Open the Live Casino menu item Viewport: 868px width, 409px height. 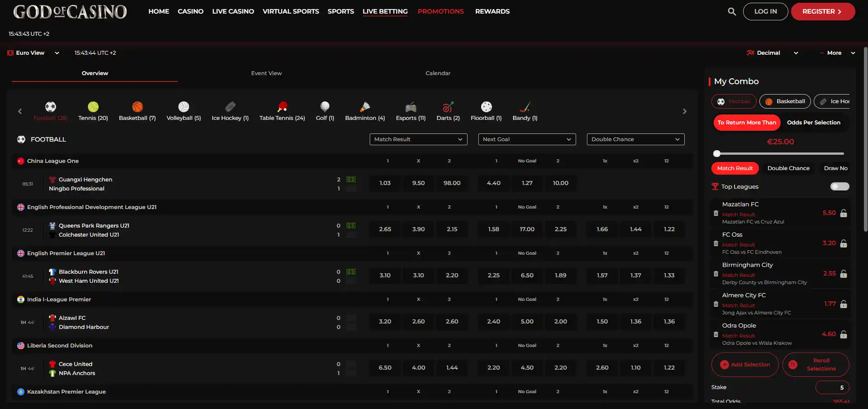[x=233, y=11]
